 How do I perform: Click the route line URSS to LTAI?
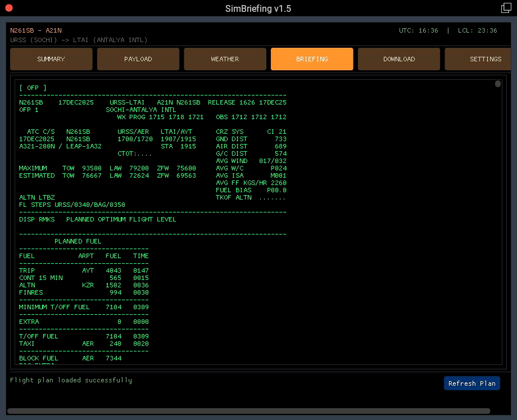78,39
